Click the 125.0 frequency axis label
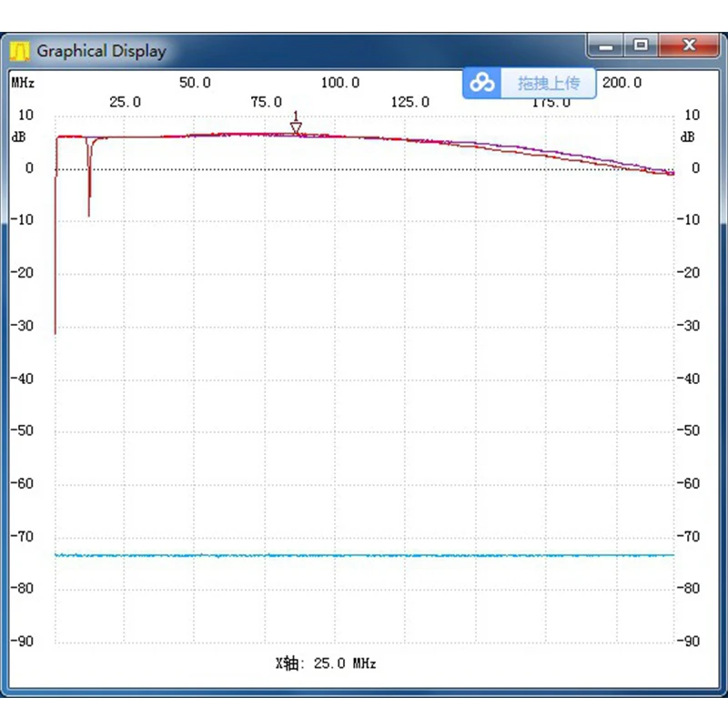 pos(410,102)
